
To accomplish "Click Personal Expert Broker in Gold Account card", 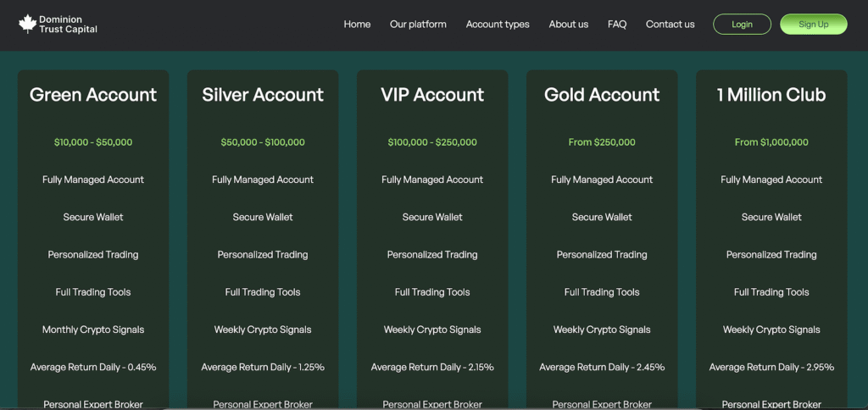I will click(602, 404).
